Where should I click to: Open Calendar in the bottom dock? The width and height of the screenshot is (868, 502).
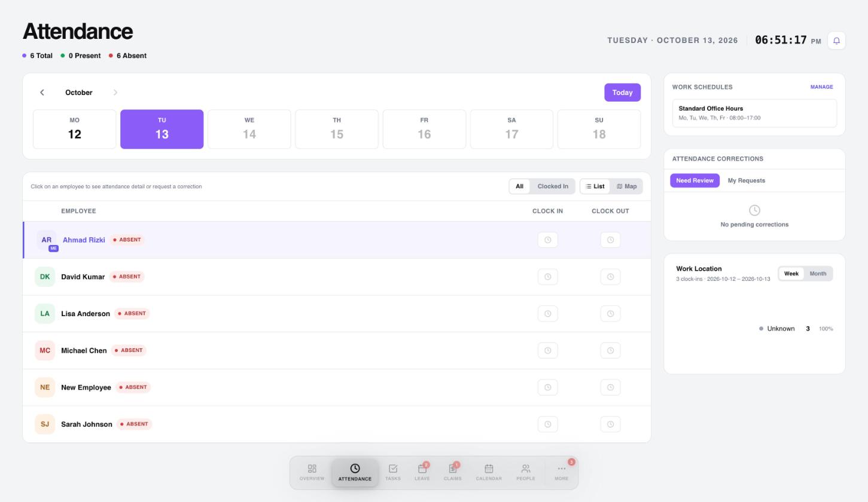(489, 473)
